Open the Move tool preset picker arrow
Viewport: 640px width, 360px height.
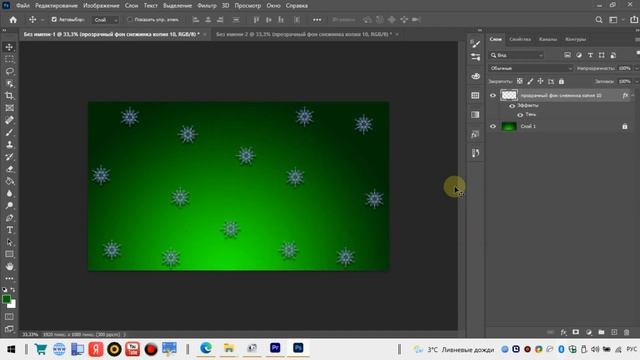click(42, 20)
